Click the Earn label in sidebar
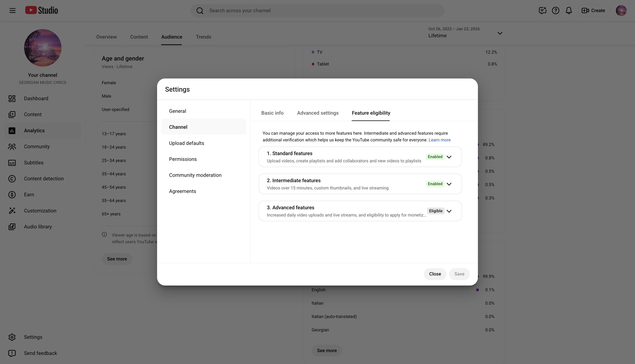This screenshot has width=635, height=364. [29, 195]
